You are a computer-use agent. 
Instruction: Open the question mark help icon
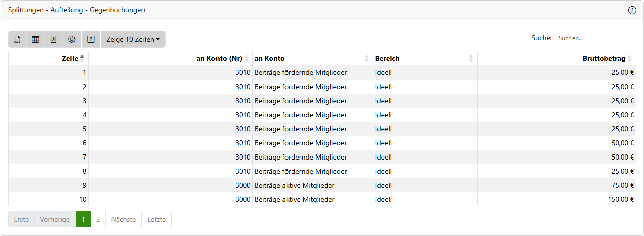pyautogui.click(x=91, y=39)
